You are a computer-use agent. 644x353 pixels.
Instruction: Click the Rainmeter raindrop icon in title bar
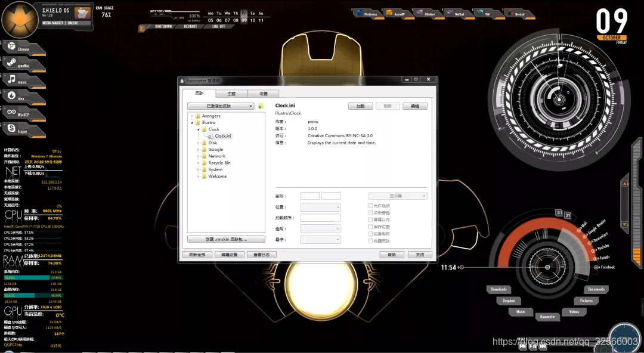pos(182,80)
